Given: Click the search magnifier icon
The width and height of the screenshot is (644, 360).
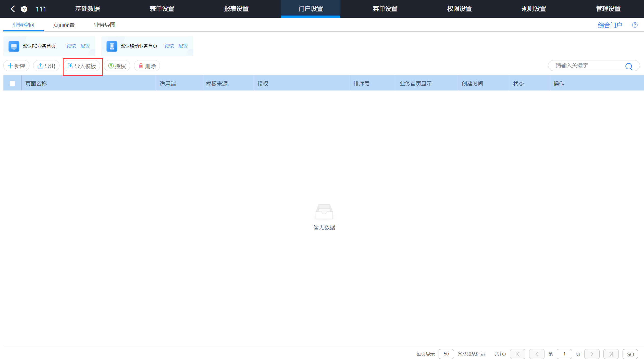Looking at the screenshot, I should tap(629, 66).
